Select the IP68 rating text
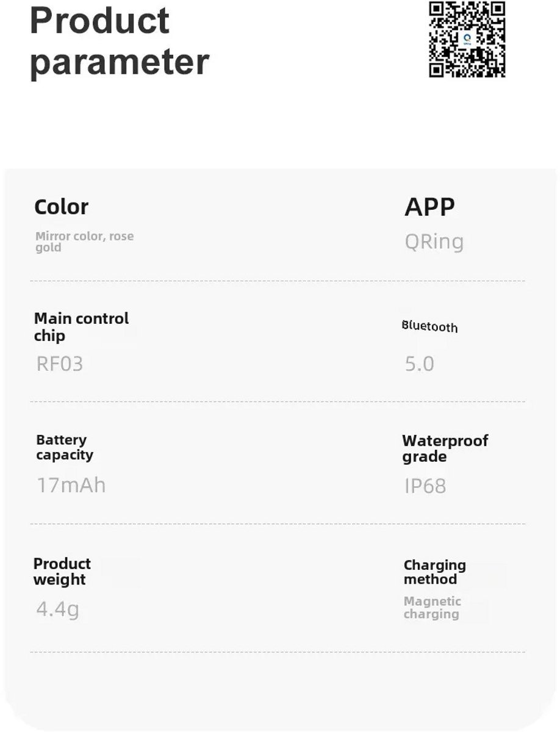This screenshot has width=560, height=732. [425, 486]
